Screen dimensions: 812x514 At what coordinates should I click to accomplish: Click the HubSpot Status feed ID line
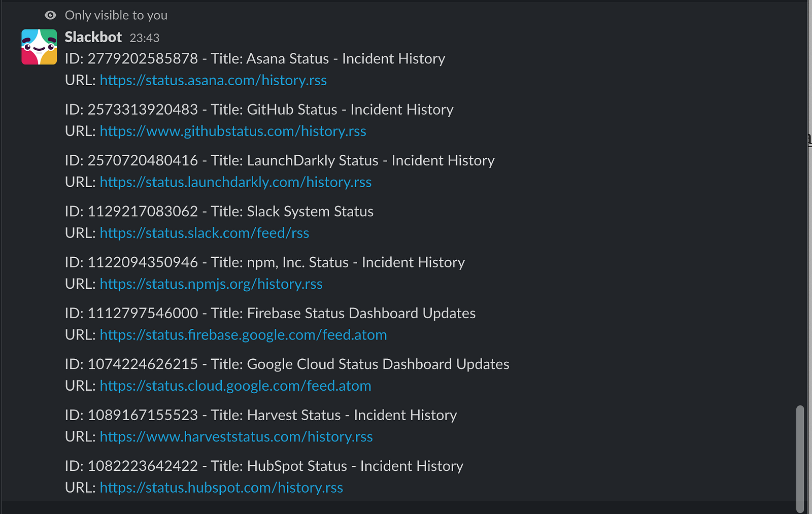point(264,466)
